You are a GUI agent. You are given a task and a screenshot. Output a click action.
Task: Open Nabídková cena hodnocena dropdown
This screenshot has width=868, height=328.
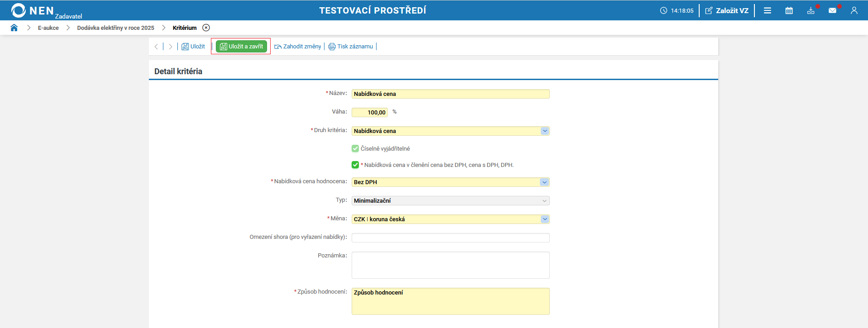(x=544, y=182)
